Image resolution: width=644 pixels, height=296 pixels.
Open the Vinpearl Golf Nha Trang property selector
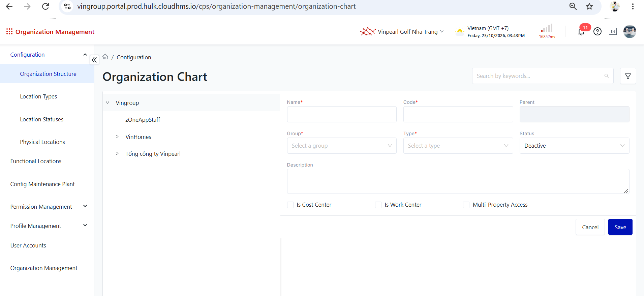(x=402, y=32)
